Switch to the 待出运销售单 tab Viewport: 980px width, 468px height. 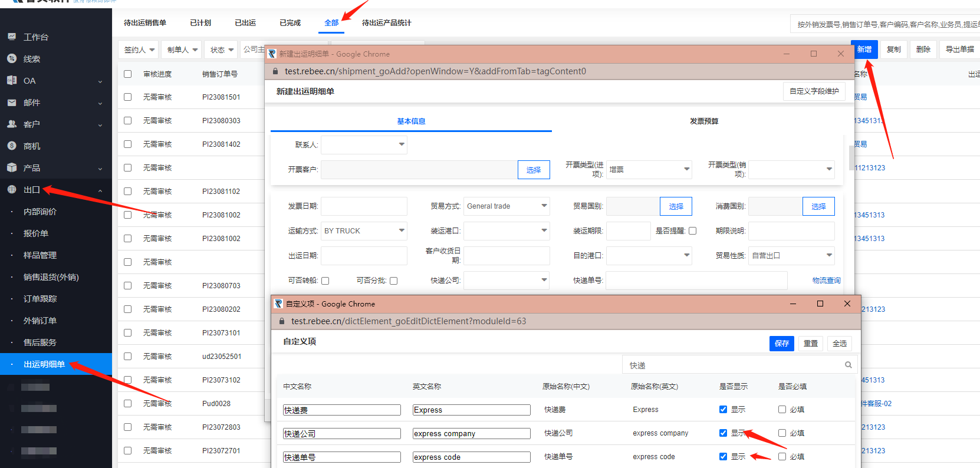[x=145, y=22]
